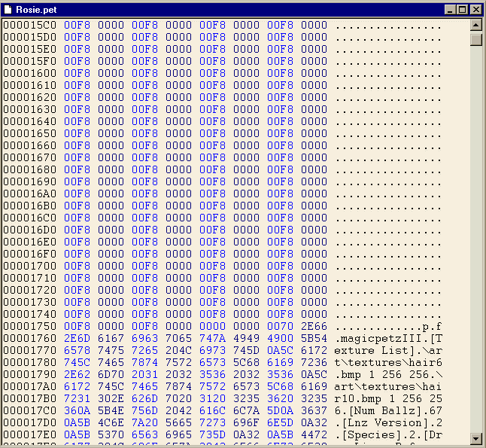Click the vertical scrollbar thumb

pos(475,39)
